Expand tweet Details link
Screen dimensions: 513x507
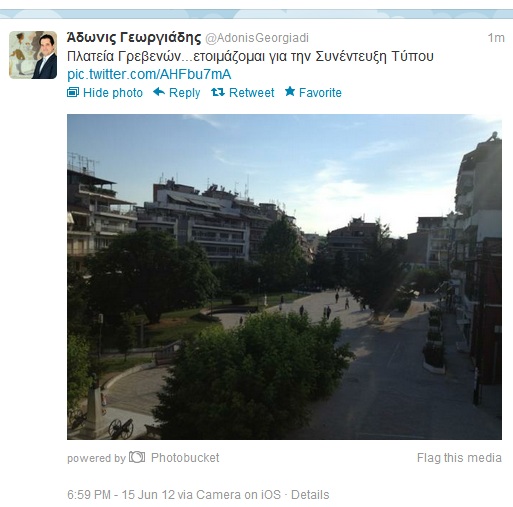pyautogui.click(x=310, y=495)
